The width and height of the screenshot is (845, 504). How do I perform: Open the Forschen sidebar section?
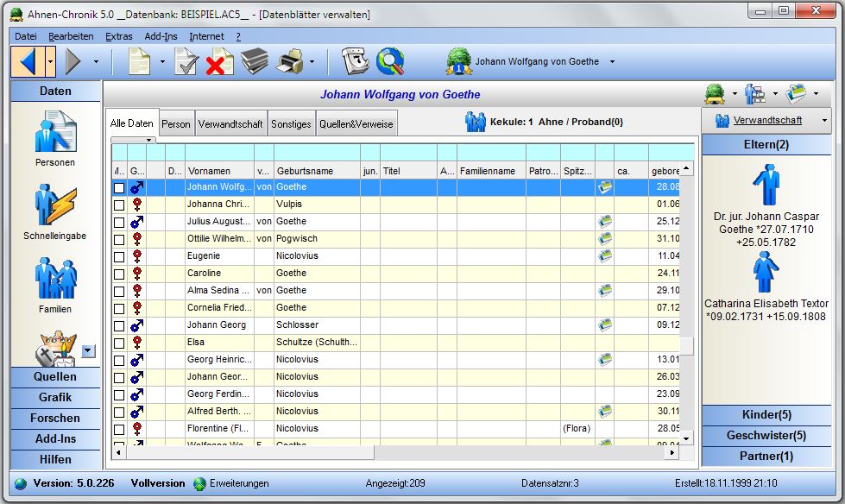(x=55, y=419)
